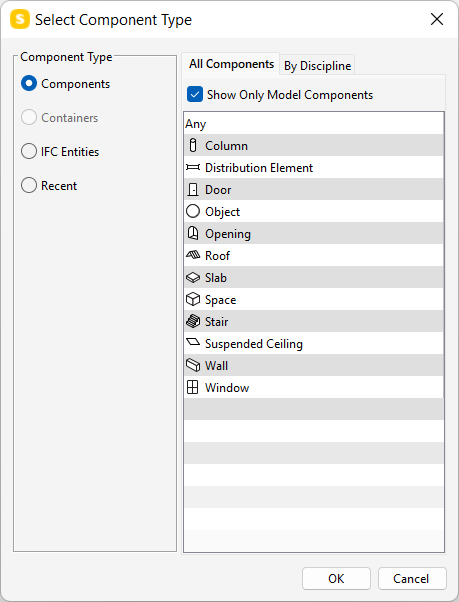This screenshot has height=602, width=459.
Task: Open the By Discipline tab
Action: point(317,66)
